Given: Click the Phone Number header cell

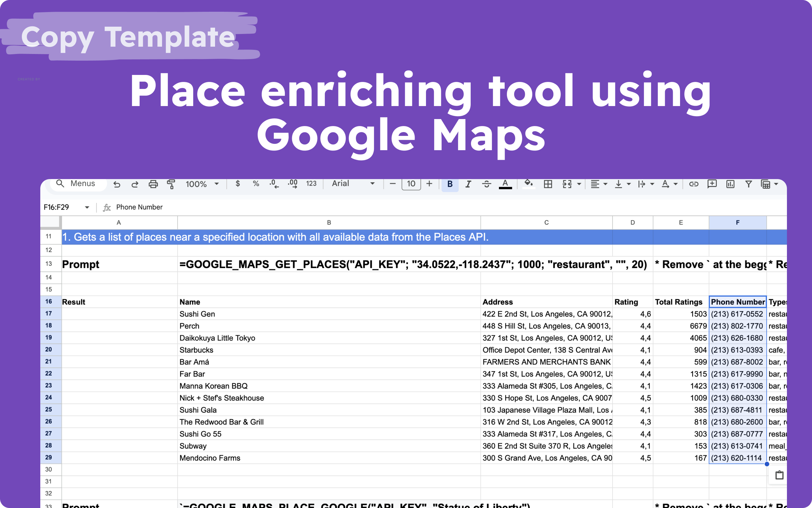Looking at the screenshot, I should (x=737, y=302).
